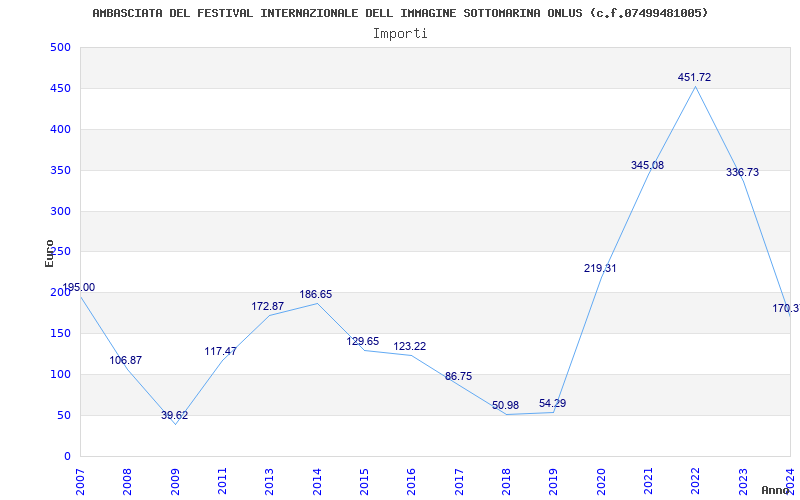The width and height of the screenshot is (800, 500).
Task: Select peak data label 451.72
Action: 694,78
